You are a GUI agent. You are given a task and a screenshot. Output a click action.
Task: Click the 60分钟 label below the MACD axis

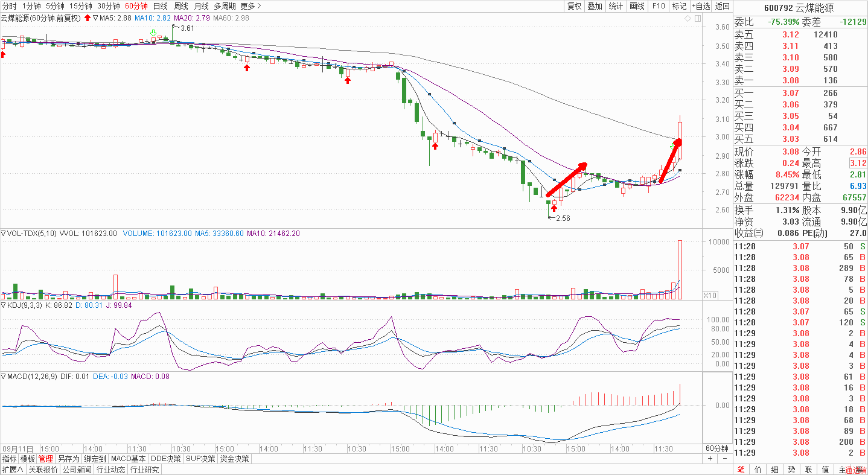[x=718, y=448]
